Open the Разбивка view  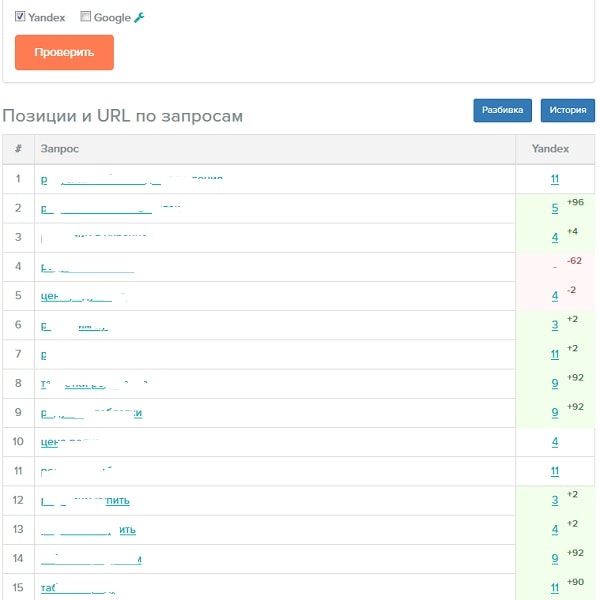point(502,111)
